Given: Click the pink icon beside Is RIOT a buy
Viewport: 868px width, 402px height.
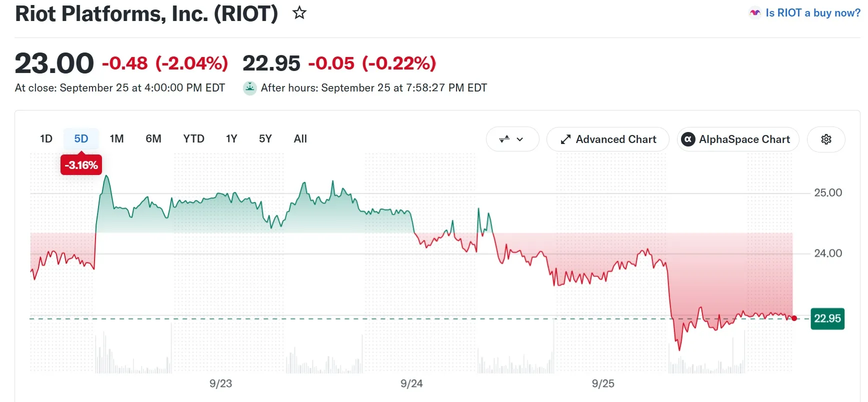Looking at the screenshot, I should tap(755, 13).
